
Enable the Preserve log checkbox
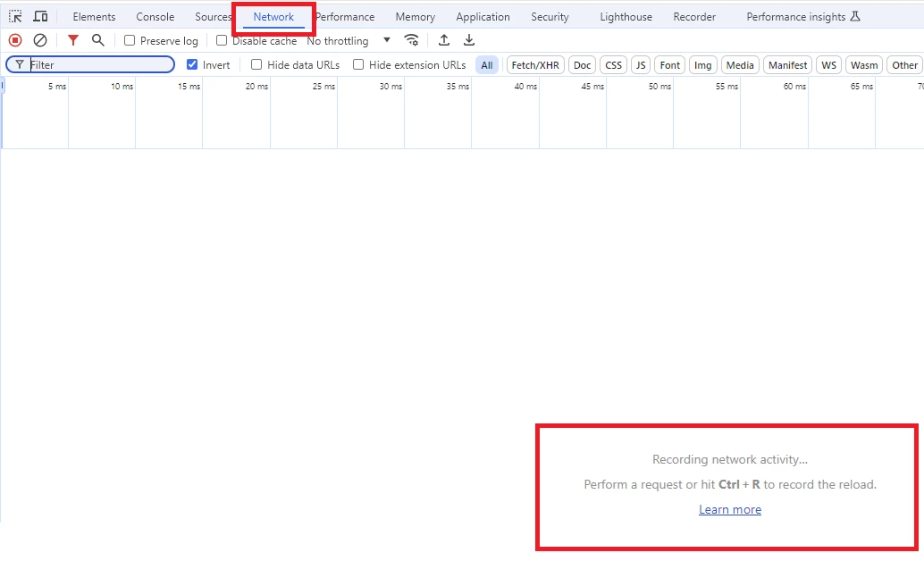[130, 41]
